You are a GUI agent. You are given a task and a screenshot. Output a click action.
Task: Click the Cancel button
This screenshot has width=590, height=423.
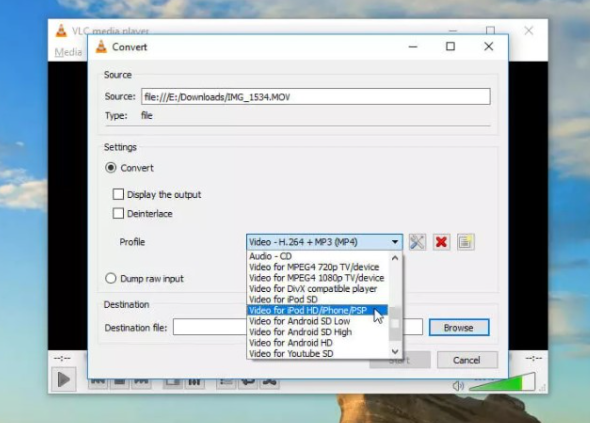pos(467,360)
